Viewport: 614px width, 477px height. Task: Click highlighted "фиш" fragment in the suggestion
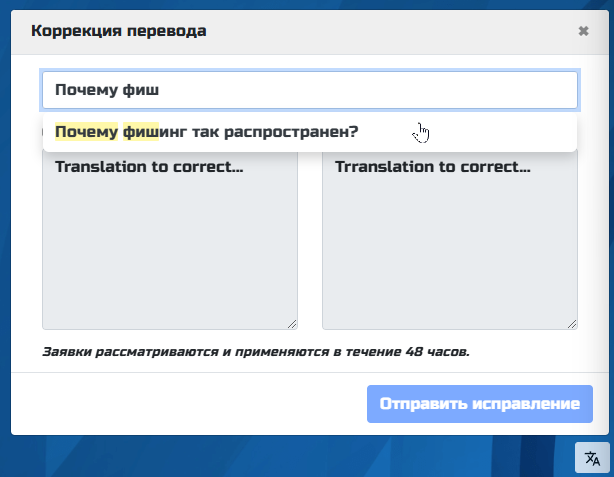point(140,132)
